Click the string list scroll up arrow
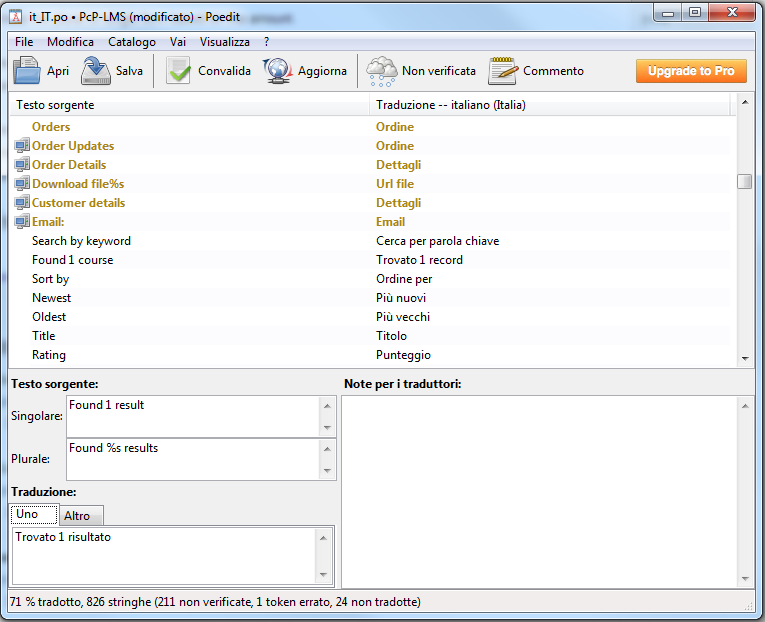The width and height of the screenshot is (765, 622). point(745,102)
